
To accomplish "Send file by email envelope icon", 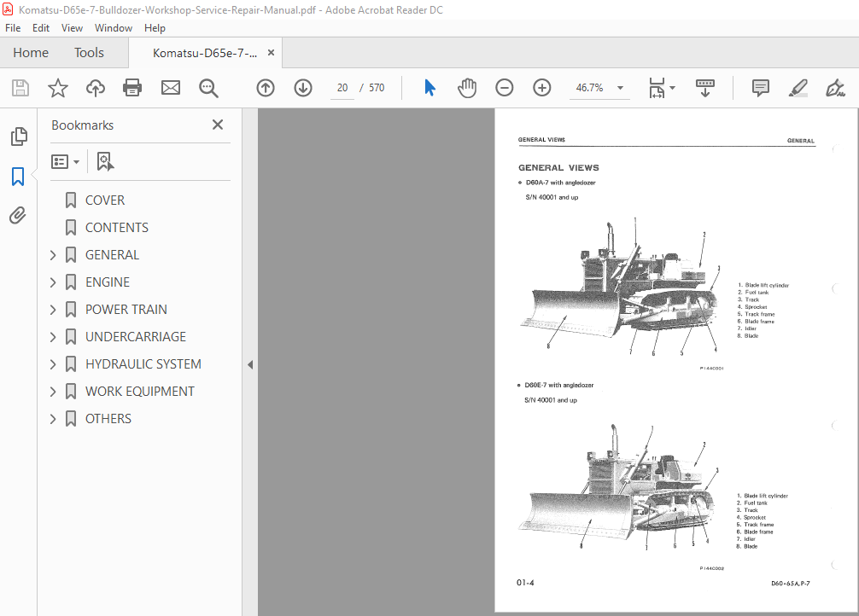I will [171, 88].
